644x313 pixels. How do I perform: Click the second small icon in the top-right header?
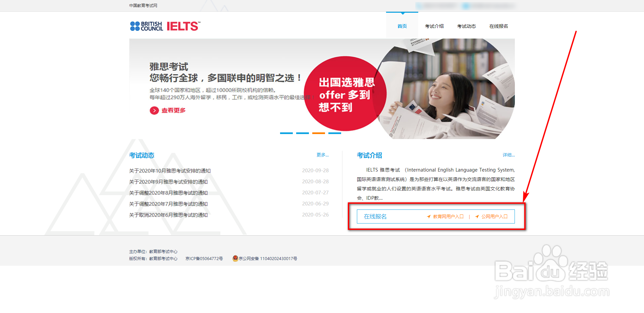point(466,6)
